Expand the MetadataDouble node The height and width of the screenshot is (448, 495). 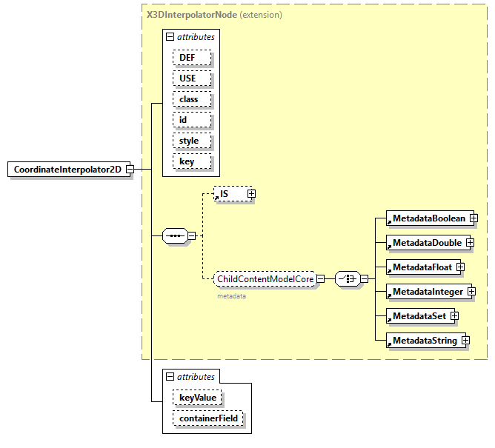coord(470,243)
